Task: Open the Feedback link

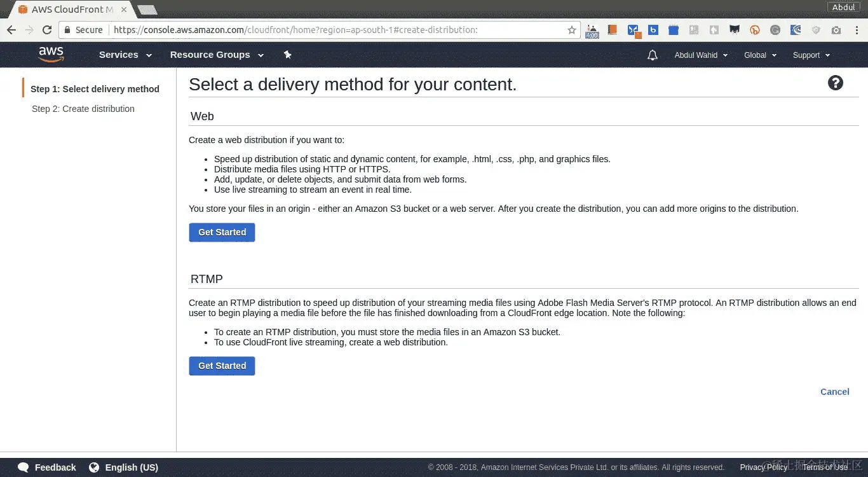Action: coord(55,467)
